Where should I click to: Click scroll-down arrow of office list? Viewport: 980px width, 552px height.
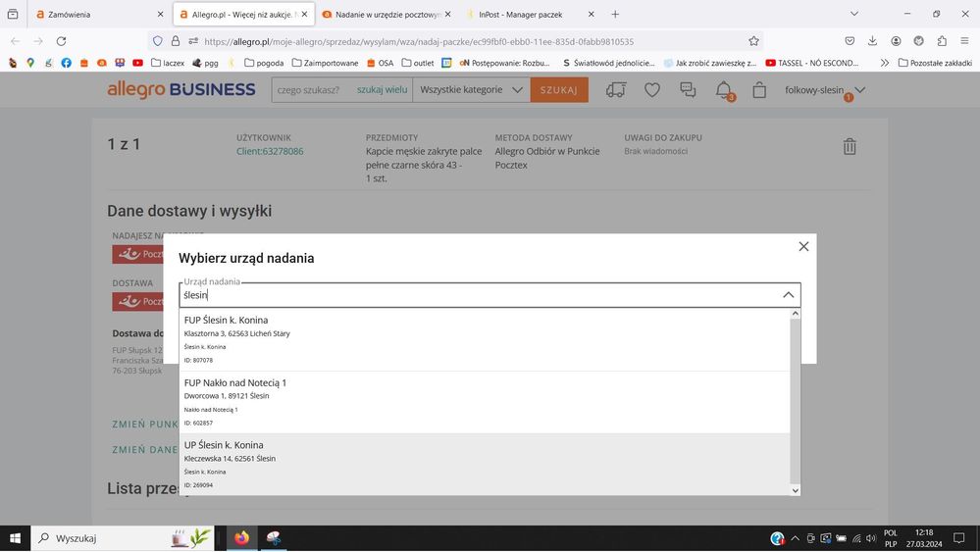point(795,491)
